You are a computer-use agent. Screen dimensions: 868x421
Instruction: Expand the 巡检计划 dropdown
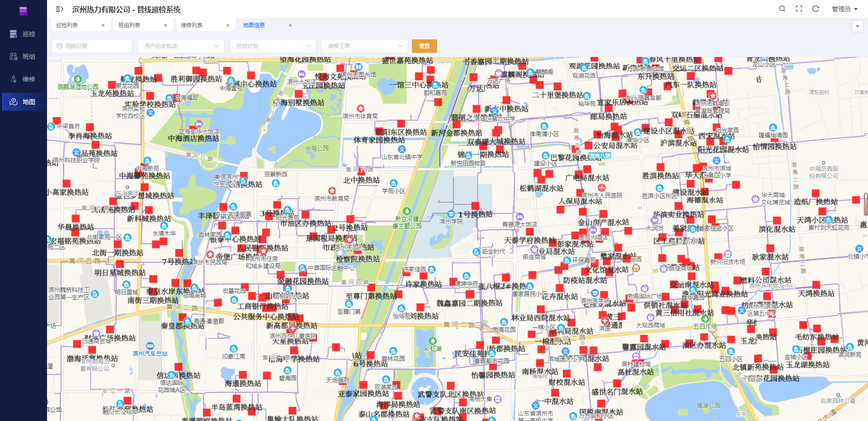[272, 46]
